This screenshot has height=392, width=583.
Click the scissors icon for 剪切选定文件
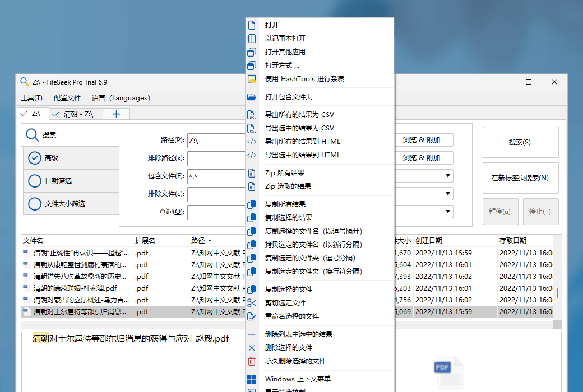click(252, 303)
